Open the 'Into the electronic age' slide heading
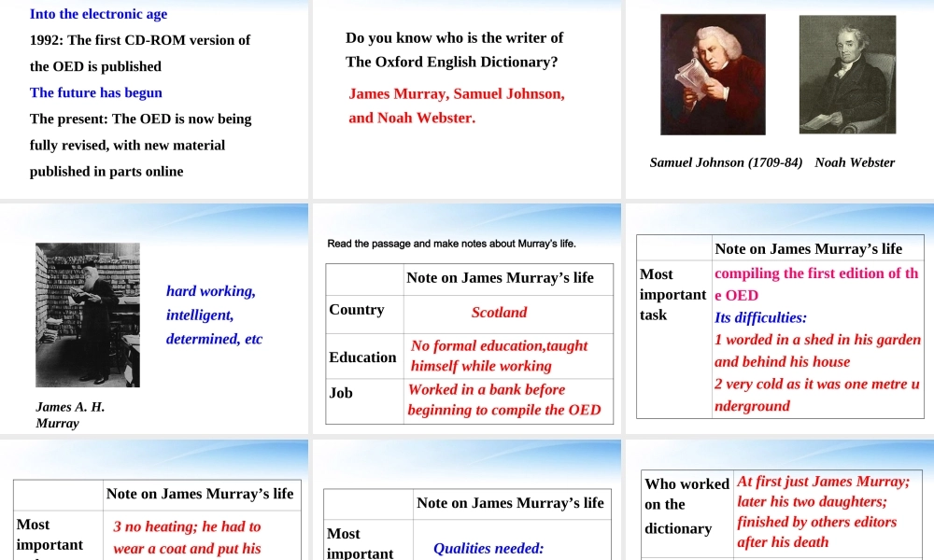The height and width of the screenshot is (560, 934). (x=98, y=14)
